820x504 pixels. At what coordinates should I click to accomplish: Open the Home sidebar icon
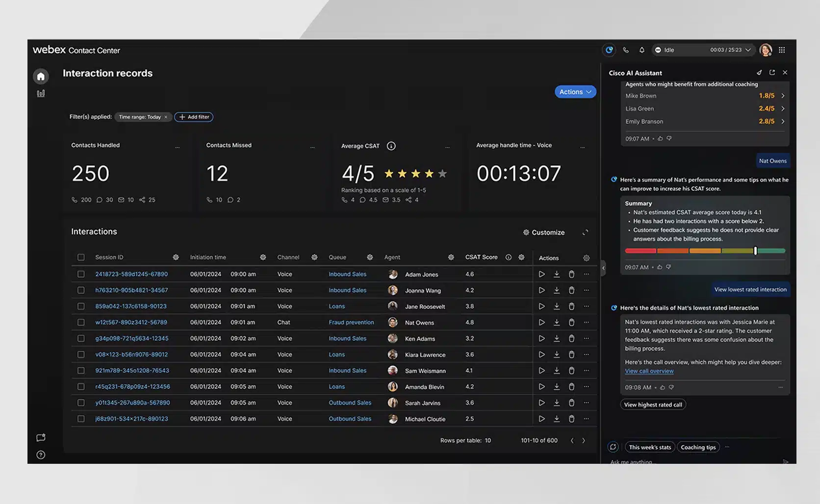click(41, 76)
